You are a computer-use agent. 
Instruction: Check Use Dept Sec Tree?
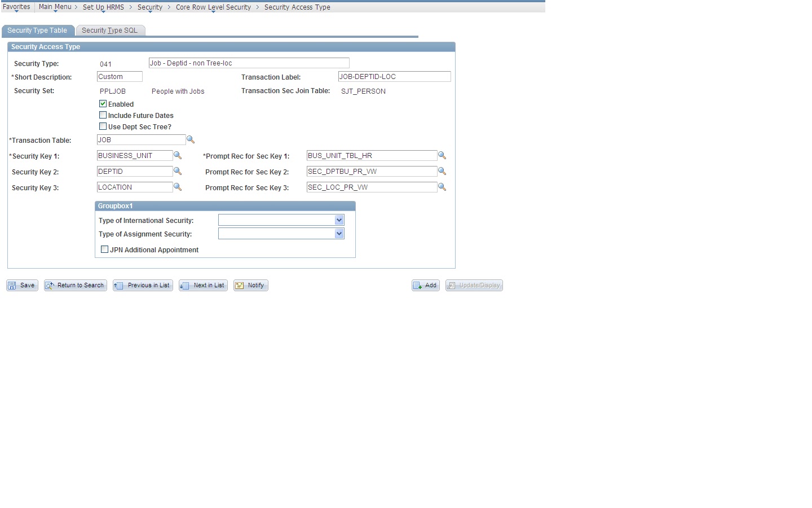click(x=103, y=126)
